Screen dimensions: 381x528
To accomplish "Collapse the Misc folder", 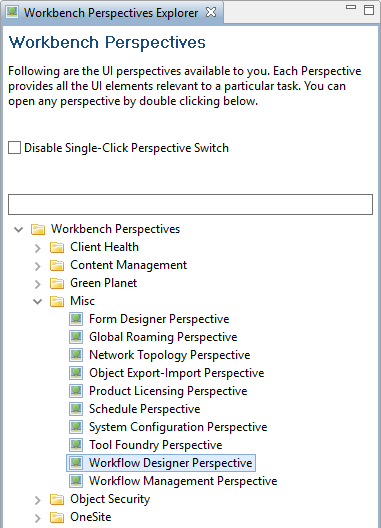I will coord(37,301).
